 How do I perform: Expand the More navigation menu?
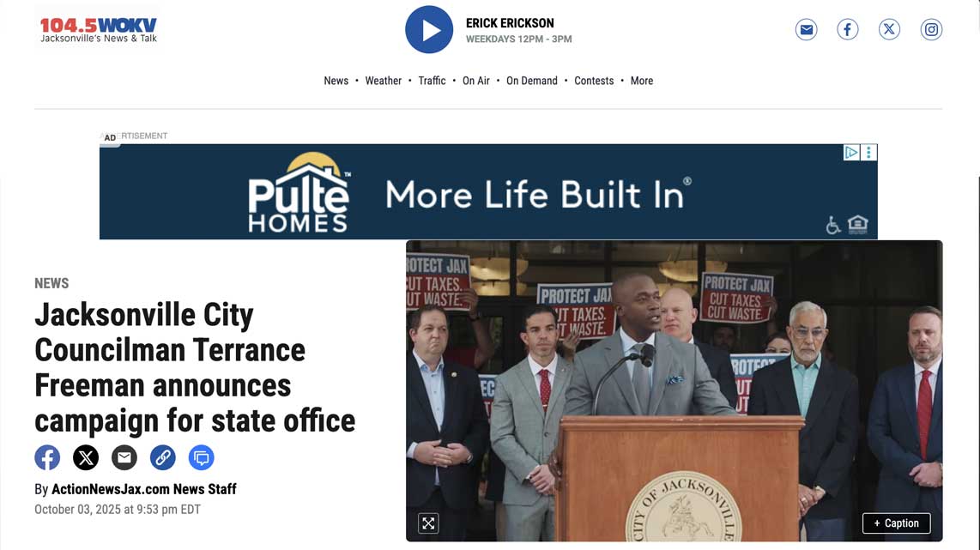tap(641, 81)
